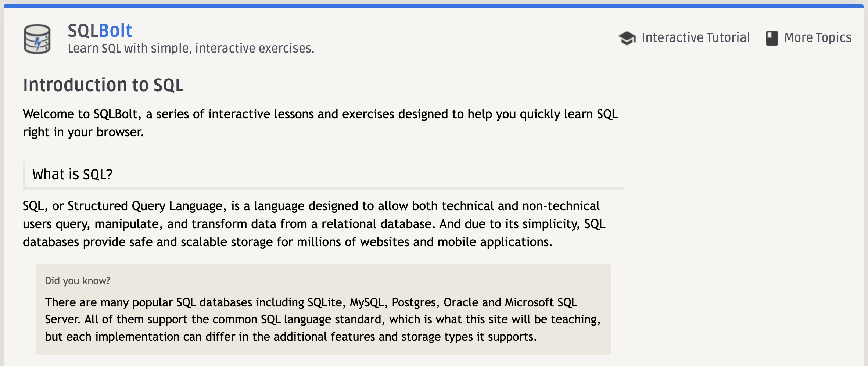
Task: Open the Interactive Tutorial link
Action: 696,37
